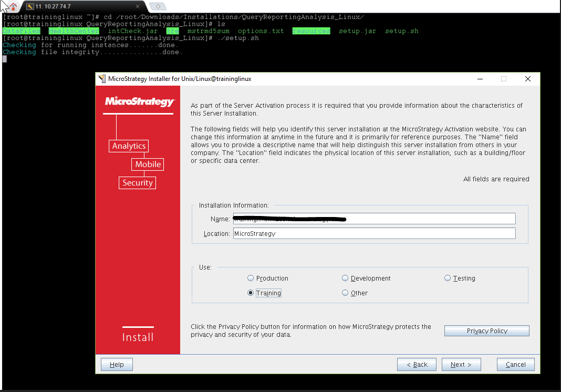Choose Development as the use type
This screenshot has height=392, width=561.
[x=345, y=278]
